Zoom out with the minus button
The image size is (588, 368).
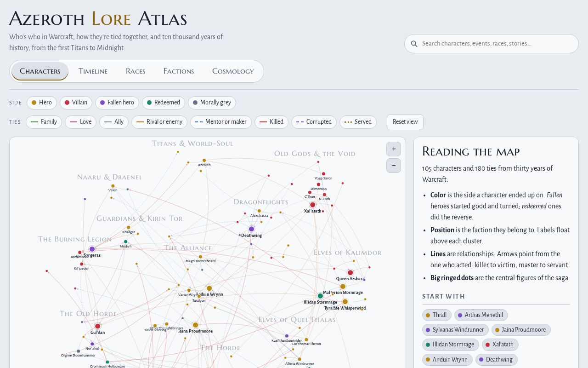pyautogui.click(x=394, y=166)
